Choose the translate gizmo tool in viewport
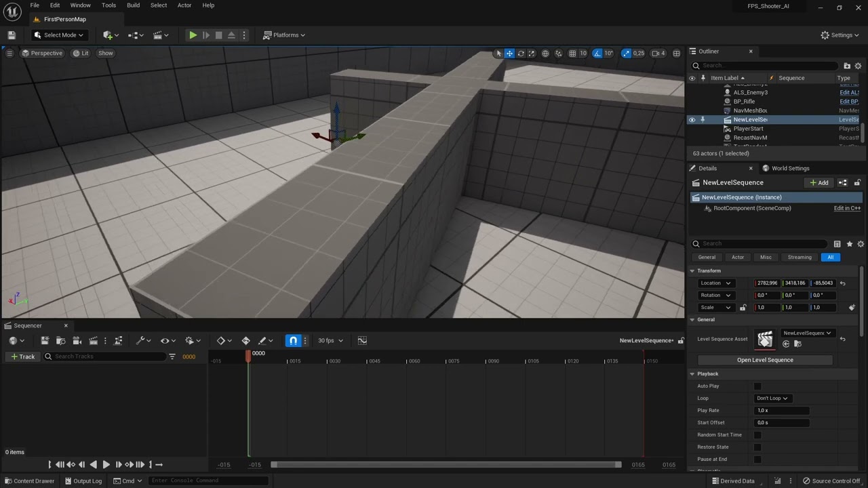This screenshot has height=488, width=868. pyautogui.click(x=509, y=53)
